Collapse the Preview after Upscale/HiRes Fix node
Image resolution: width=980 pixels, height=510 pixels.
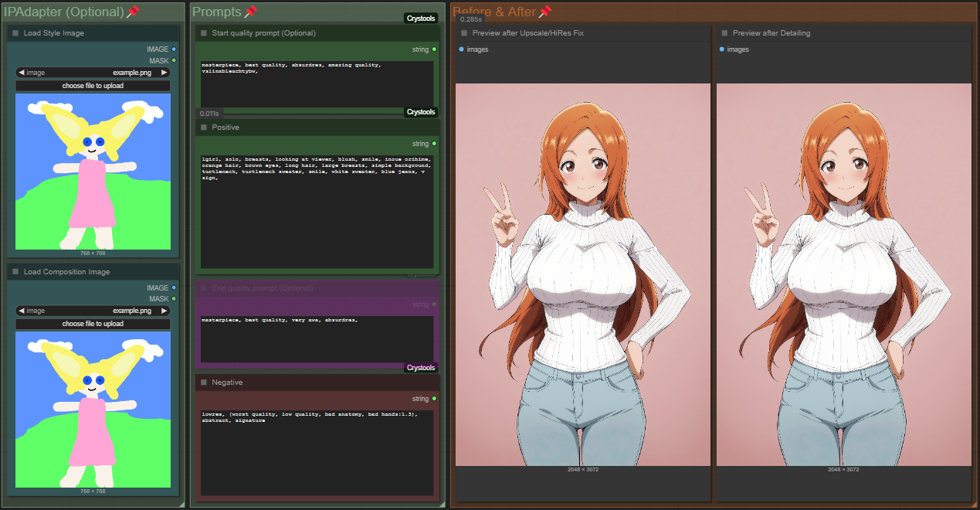coord(464,33)
